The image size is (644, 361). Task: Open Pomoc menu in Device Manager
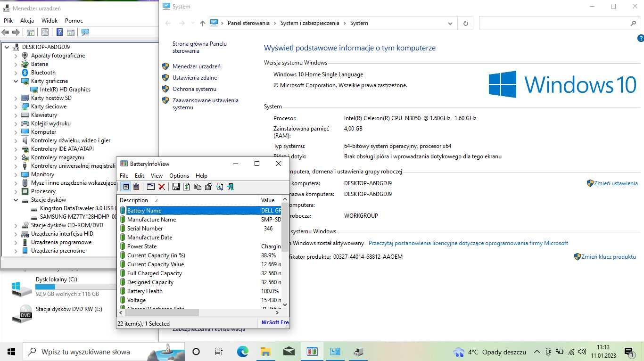(x=74, y=21)
